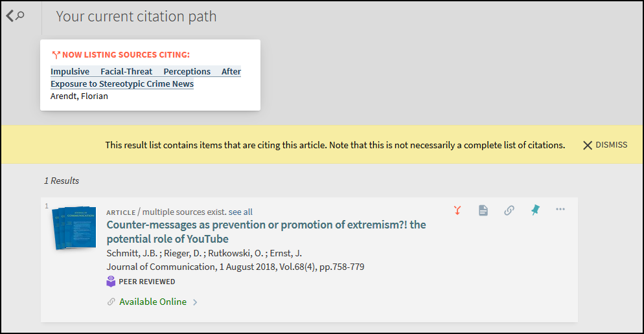
Task: Click the small link icon before Available Online
Action: tap(111, 302)
